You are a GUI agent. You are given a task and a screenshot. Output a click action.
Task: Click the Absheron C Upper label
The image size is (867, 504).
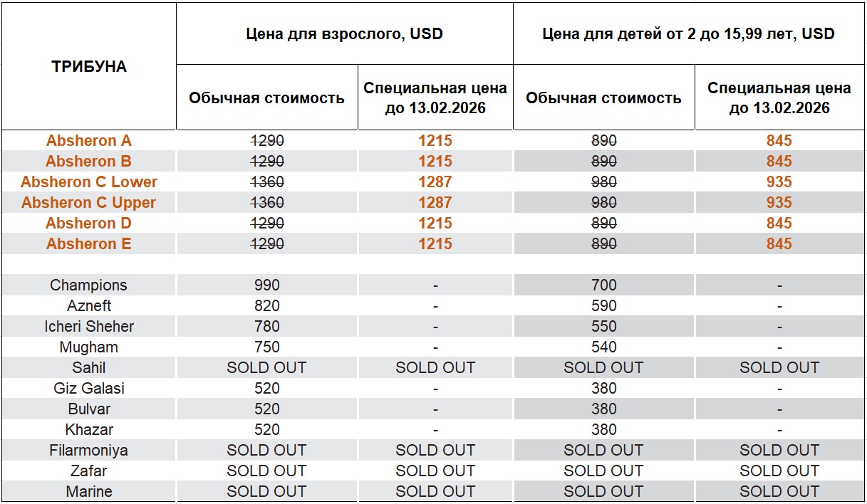point(89,203)
